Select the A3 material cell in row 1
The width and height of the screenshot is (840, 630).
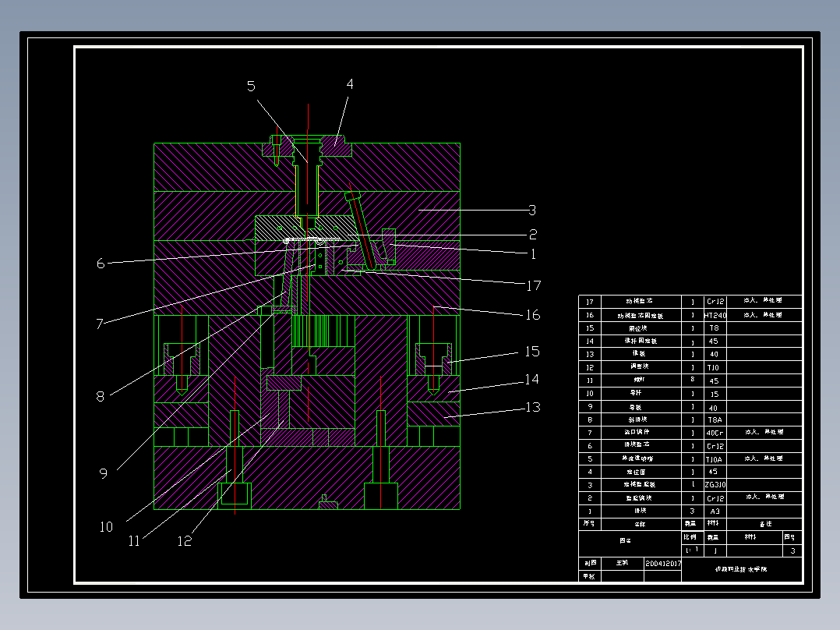715,511
